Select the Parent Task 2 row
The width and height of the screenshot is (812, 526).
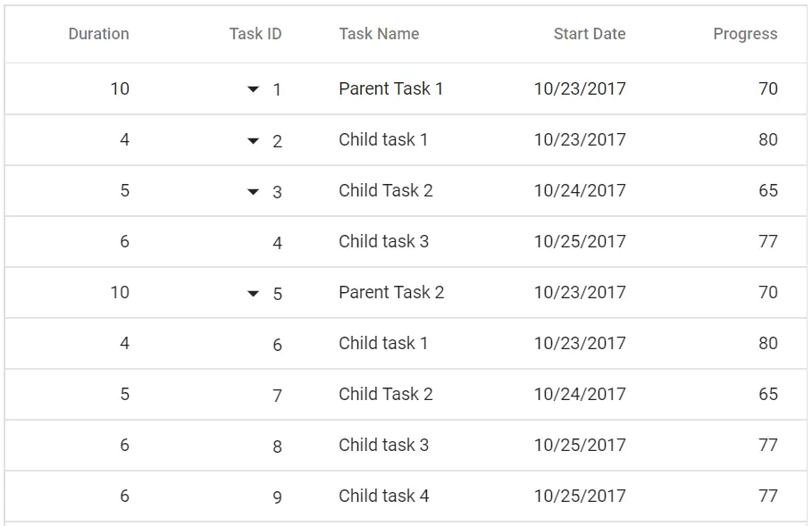(x=391, y=292)
